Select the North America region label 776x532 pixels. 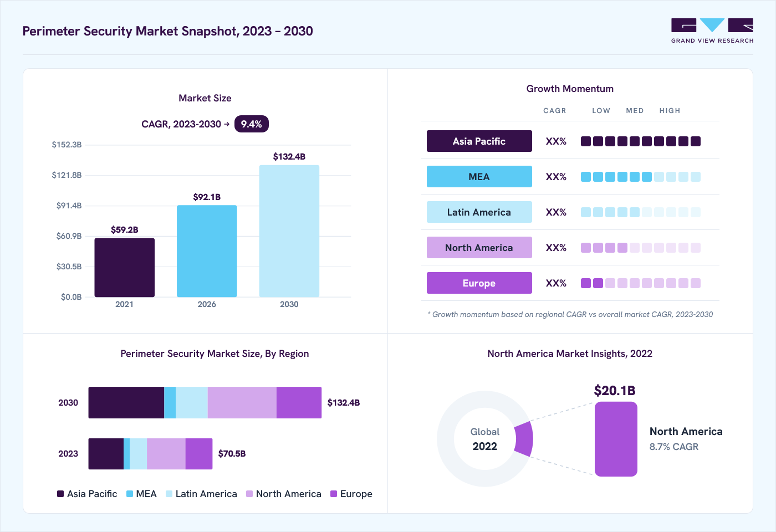pyautogui.click(x=479, y=248)
